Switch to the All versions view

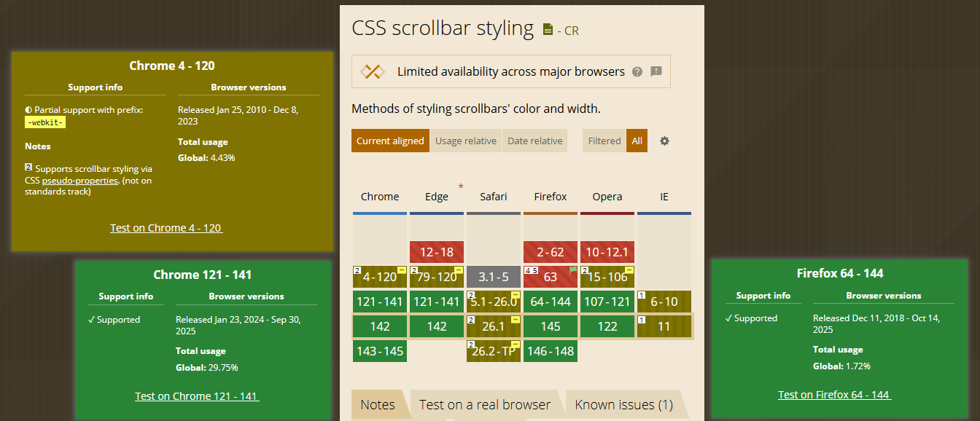tap(637, 141)
